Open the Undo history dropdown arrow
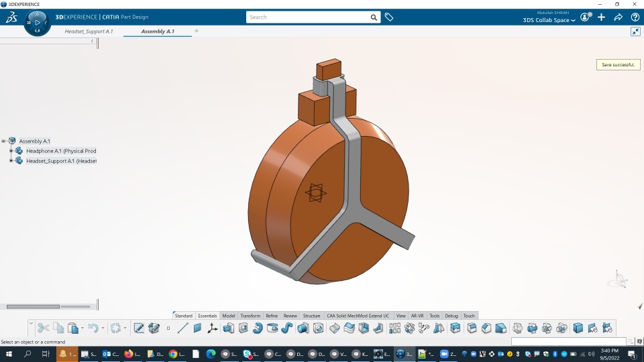Viewport: 644px width, 362px height. pos(103,328)
